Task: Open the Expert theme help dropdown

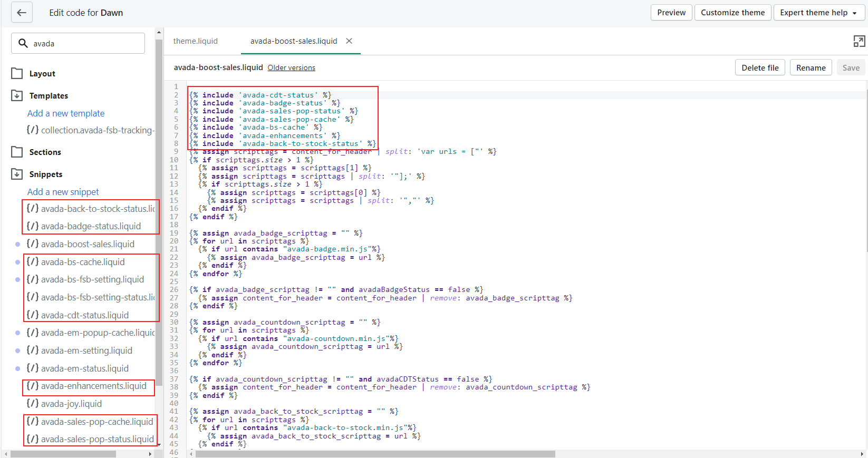Action: pos(819,13)
